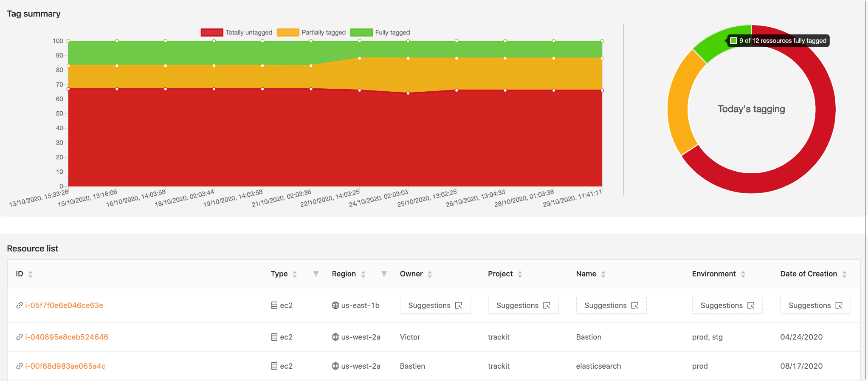Viewport: 868px width, 381px height.
Task: Click the owner cell 'Victor'
Action: click(410, 337)
